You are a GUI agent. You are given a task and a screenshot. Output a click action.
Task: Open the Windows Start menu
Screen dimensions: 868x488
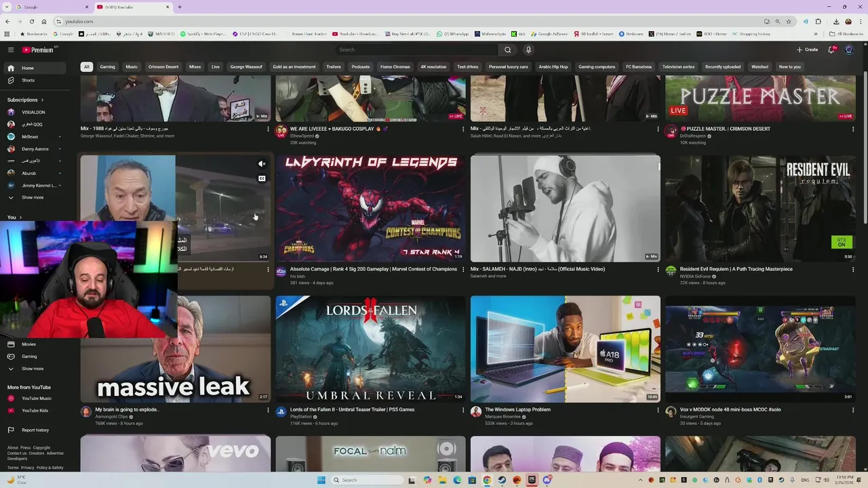pyautogui.click(x=321, y=480)
